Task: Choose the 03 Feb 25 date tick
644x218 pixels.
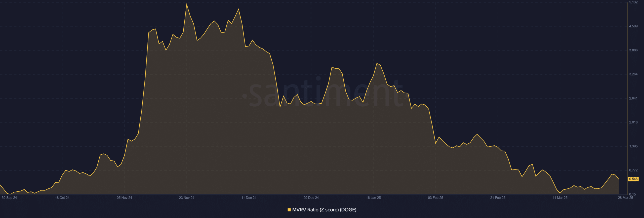Action: point(435,198)
